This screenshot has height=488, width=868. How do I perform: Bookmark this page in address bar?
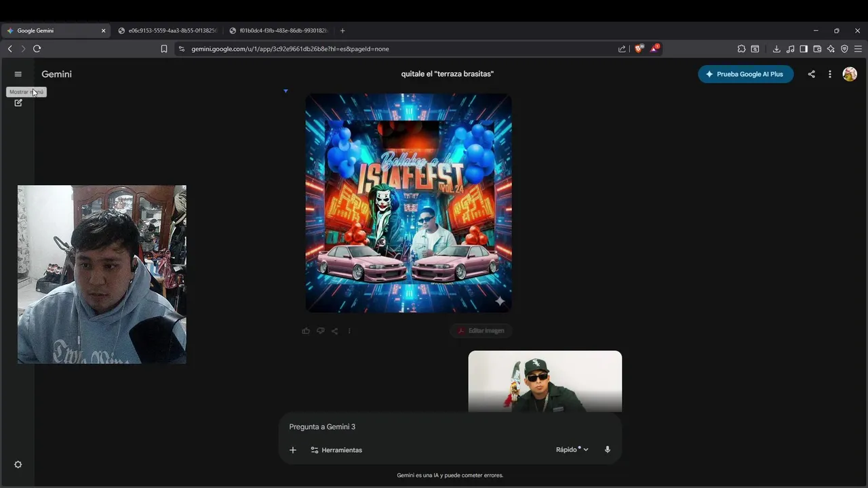(164, 49)
